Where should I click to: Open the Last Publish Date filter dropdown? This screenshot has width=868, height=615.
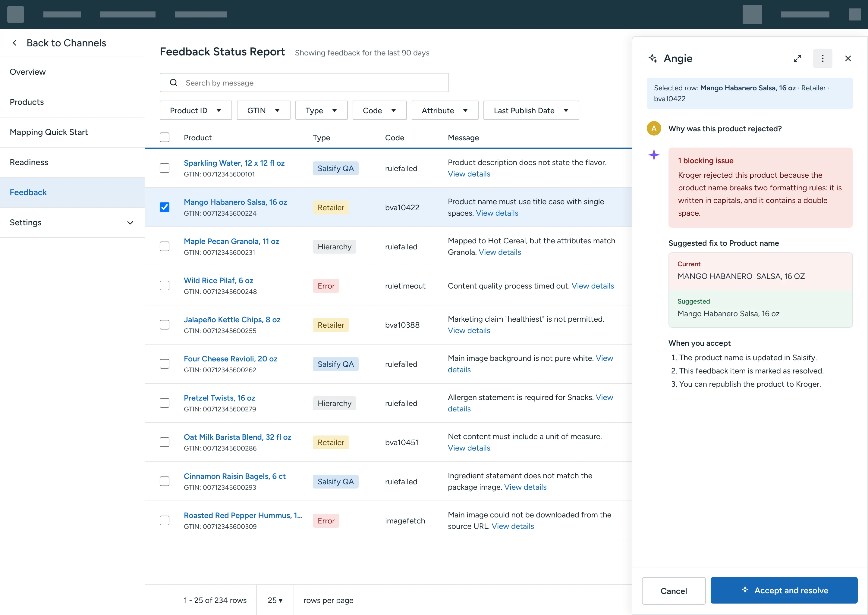(531, 110)
